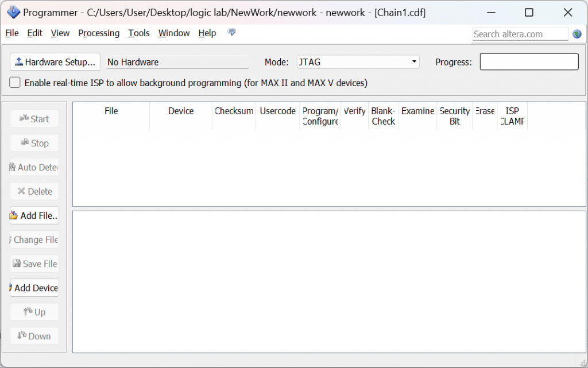Click the Stop button
The width and height of the screenshot is (588, 368).
click(34, 143)
